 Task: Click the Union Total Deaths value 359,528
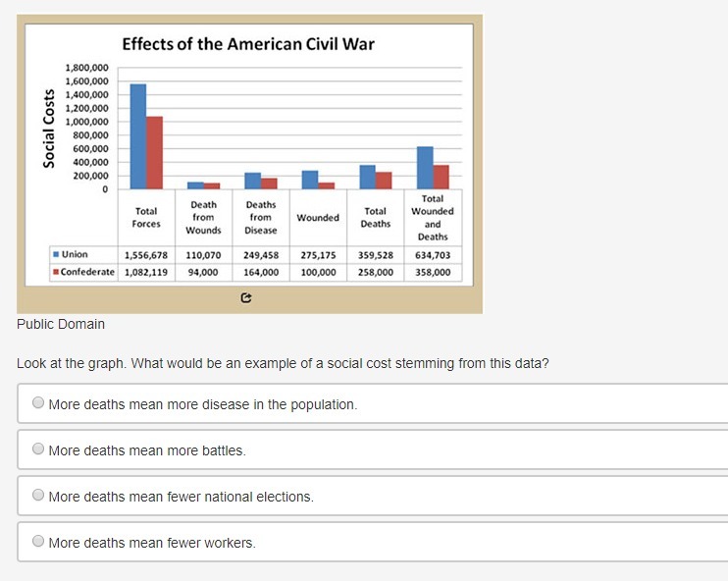(375, 254)
